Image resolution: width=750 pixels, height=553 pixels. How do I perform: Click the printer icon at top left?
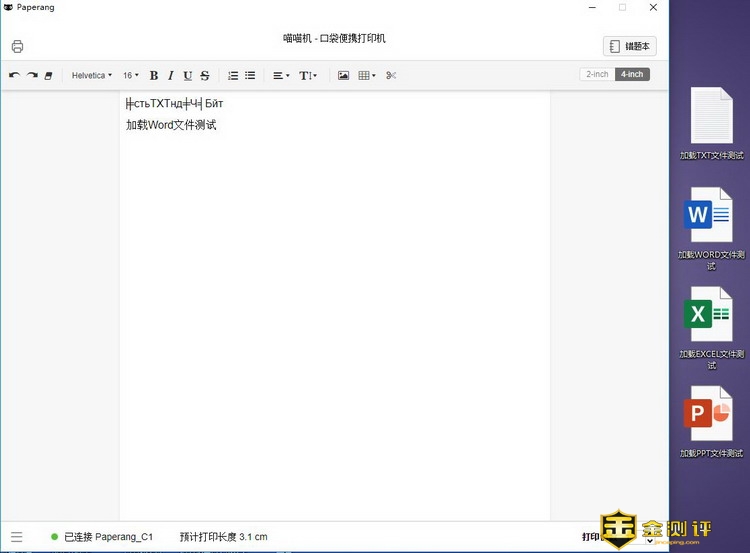click(17, 46)
